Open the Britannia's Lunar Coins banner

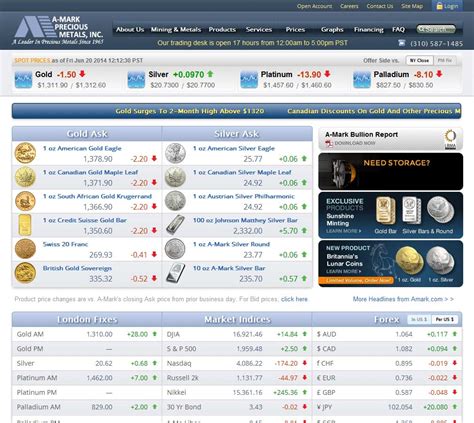point(391,264)
